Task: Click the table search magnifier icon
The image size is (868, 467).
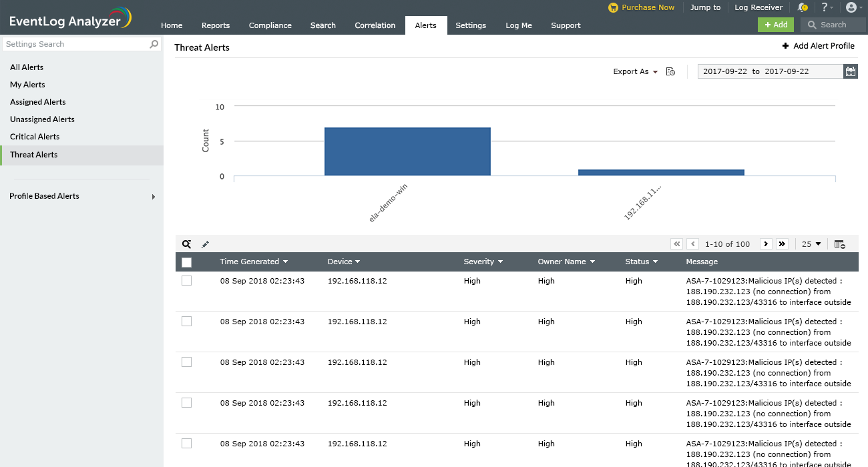Action: point(187,244)
